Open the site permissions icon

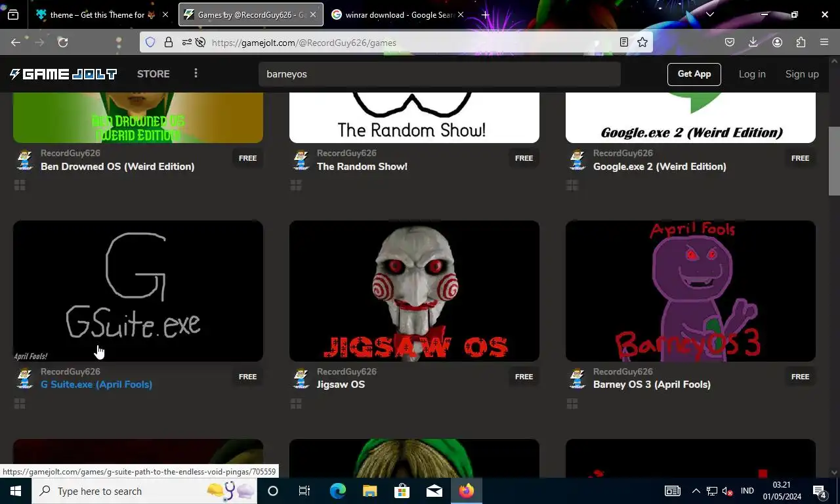click(187, 43)
